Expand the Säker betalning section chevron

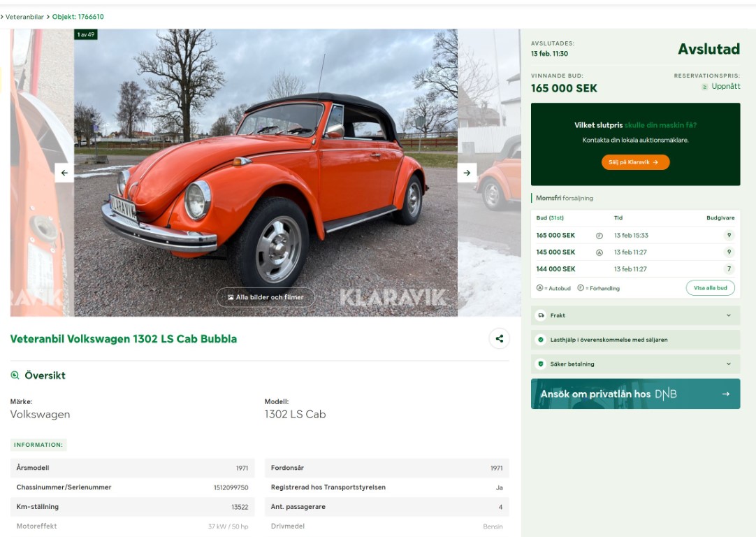tap(729, 364)
